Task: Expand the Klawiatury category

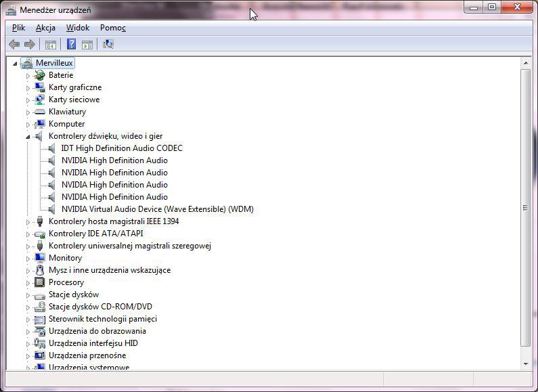Action: tap(28, 112)
